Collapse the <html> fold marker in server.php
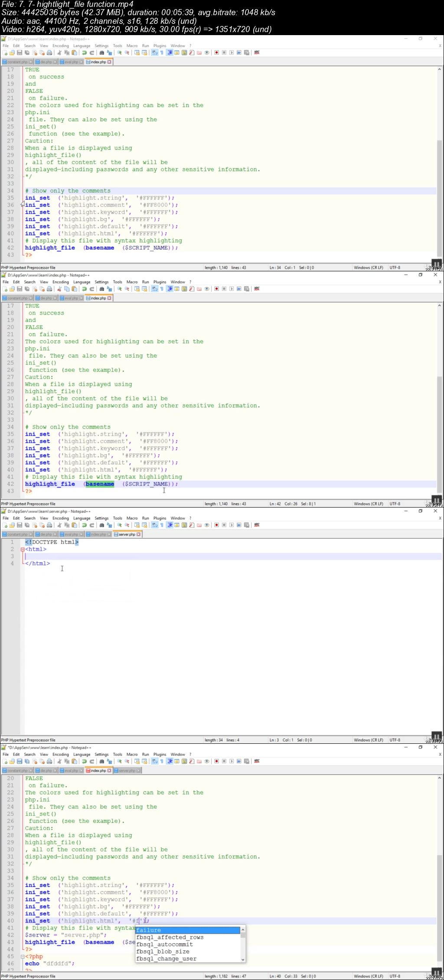Image resolution: width=444 pixels, height=980 pixels. click(x=23, y=549)
